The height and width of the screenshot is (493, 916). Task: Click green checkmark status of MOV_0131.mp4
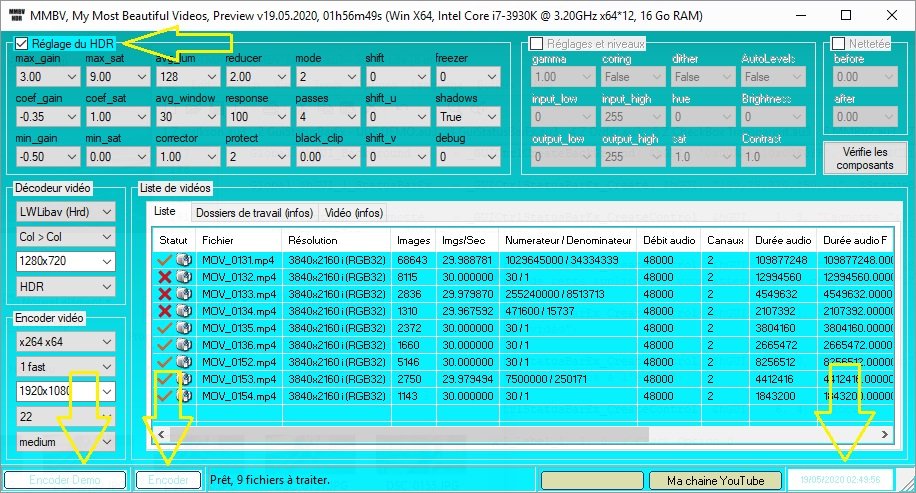pos(165,260)
